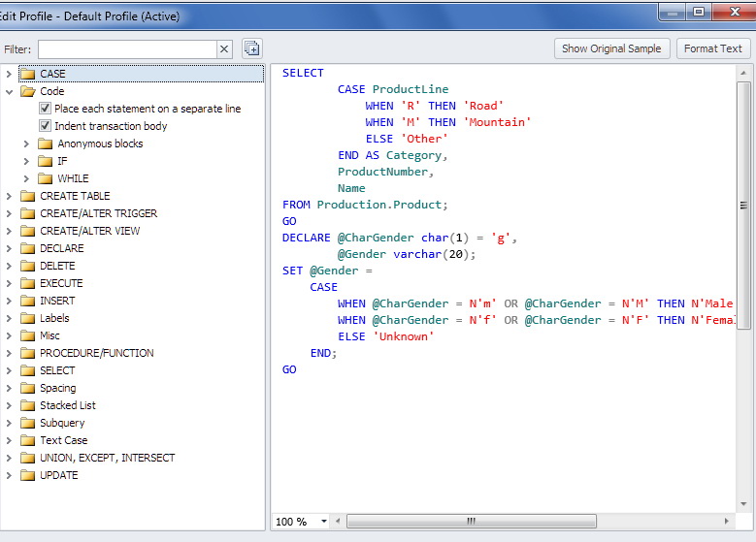Expand the DECLARE node arrow
Image resolution: width=756 pixels, height=542 pixels.
tap(9, 248)
